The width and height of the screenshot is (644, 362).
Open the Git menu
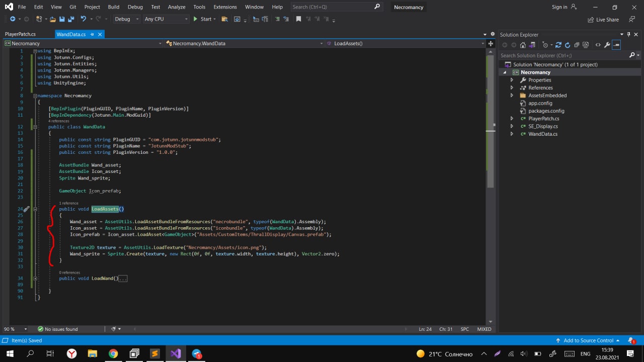(x=73, y=7)
